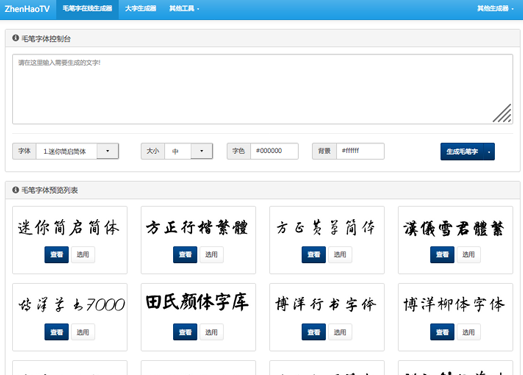This screenshot has width=523, height=375.
Task: Click the info icon beside 毛笔字体预览列表
Action: pos(15,190)
